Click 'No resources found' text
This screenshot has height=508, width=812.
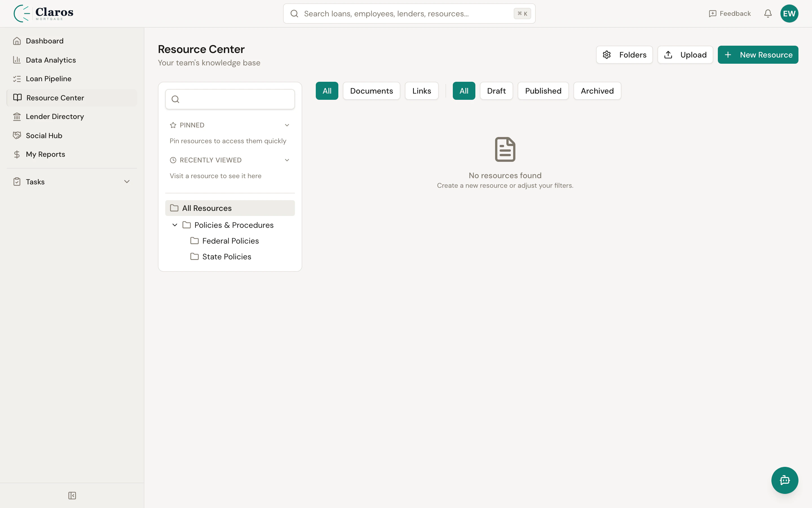(x=505, y=175)
